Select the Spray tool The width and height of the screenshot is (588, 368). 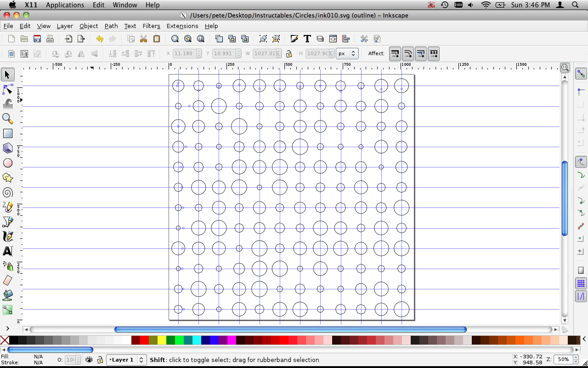8,266
